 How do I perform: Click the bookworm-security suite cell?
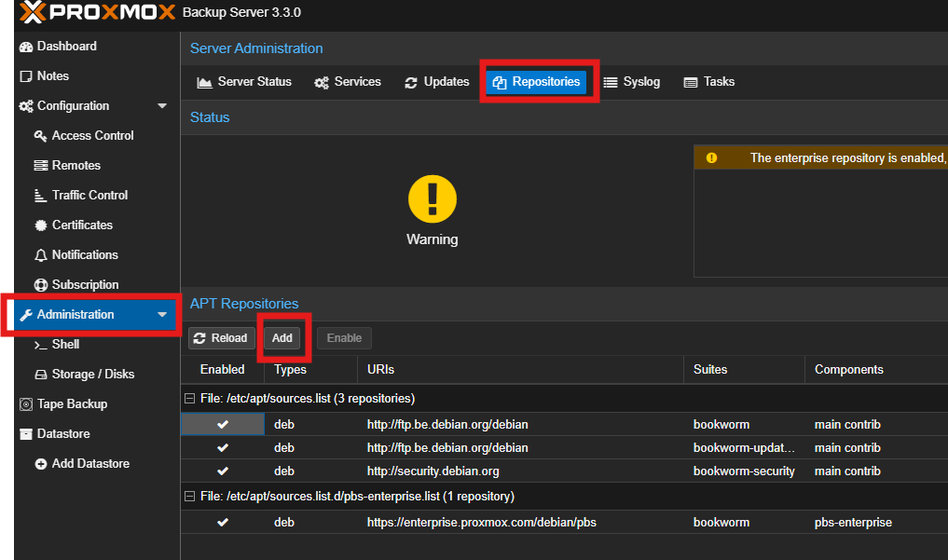coord(744,471)
